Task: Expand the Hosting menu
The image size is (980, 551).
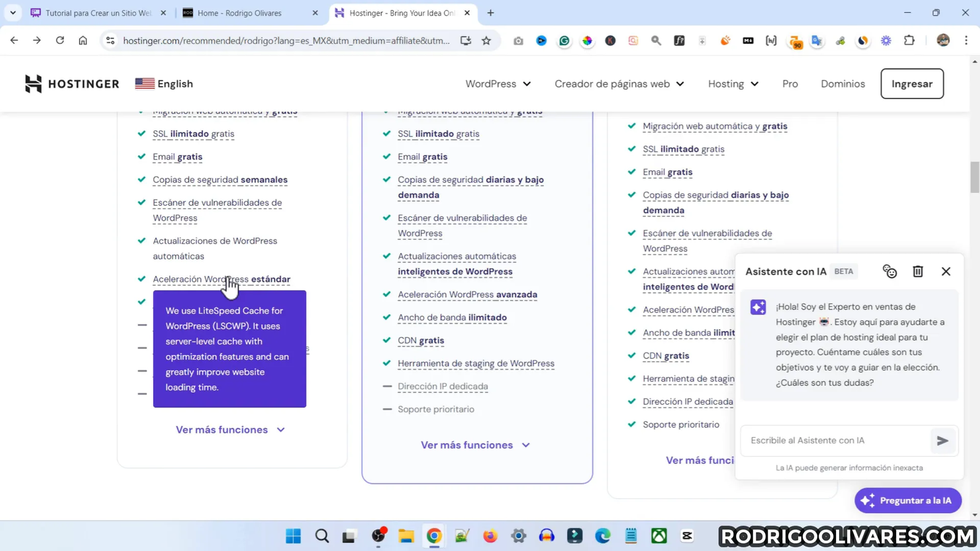Action: click(733, 84)
